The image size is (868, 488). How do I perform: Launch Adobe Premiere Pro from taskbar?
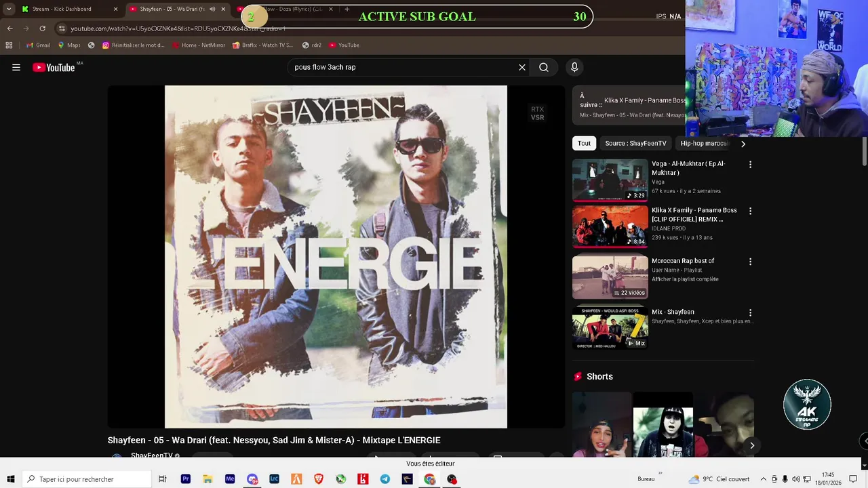[186, 479]
